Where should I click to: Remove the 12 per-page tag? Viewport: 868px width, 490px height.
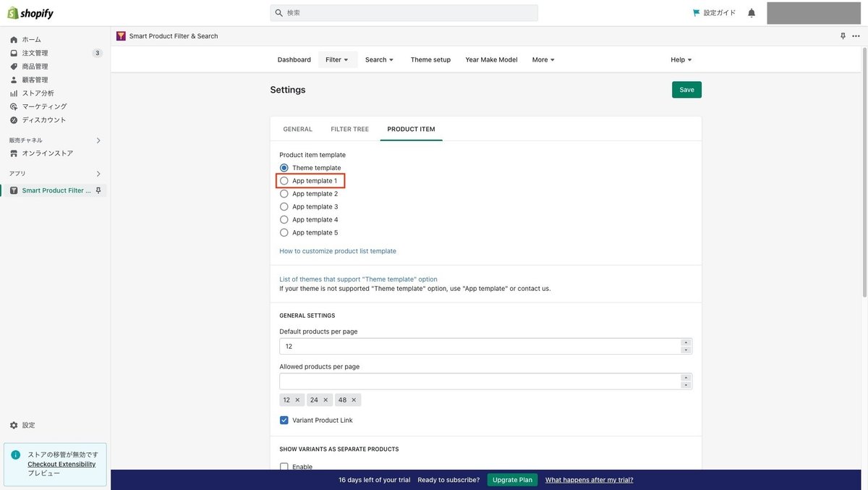pos(297,400)
